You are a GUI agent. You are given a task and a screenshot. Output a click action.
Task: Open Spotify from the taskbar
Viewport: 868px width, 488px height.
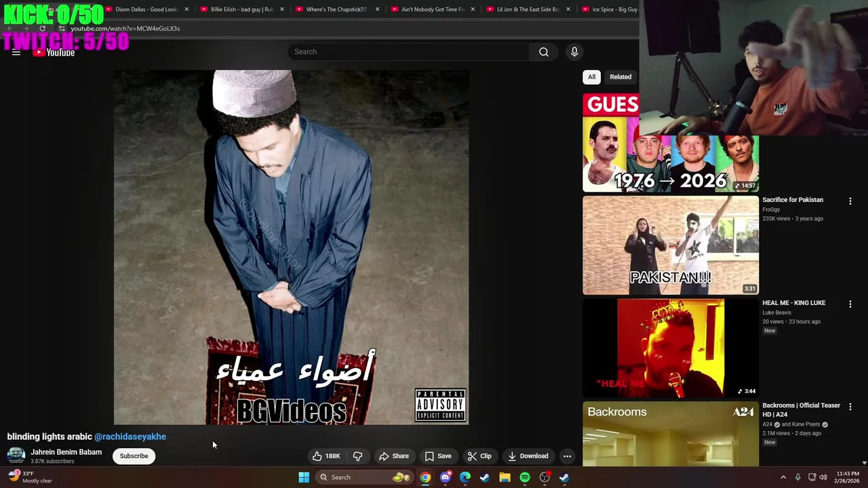click(525, 477)
